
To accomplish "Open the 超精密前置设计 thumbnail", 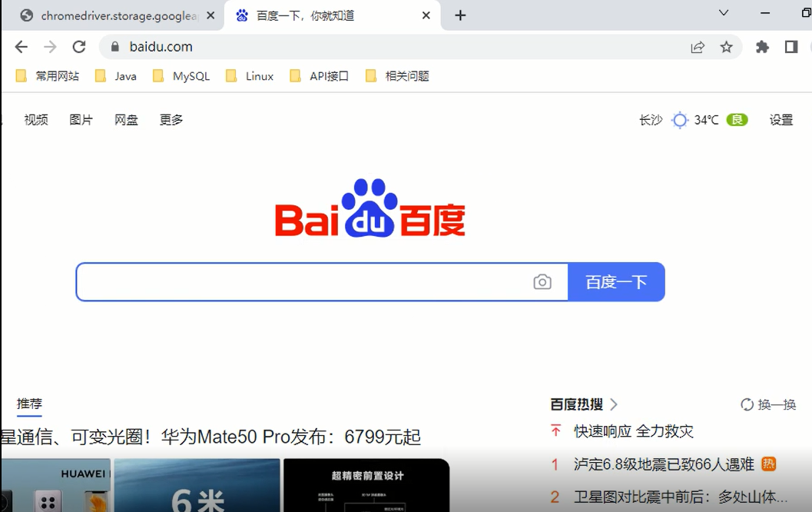I will tap(366, 485).
